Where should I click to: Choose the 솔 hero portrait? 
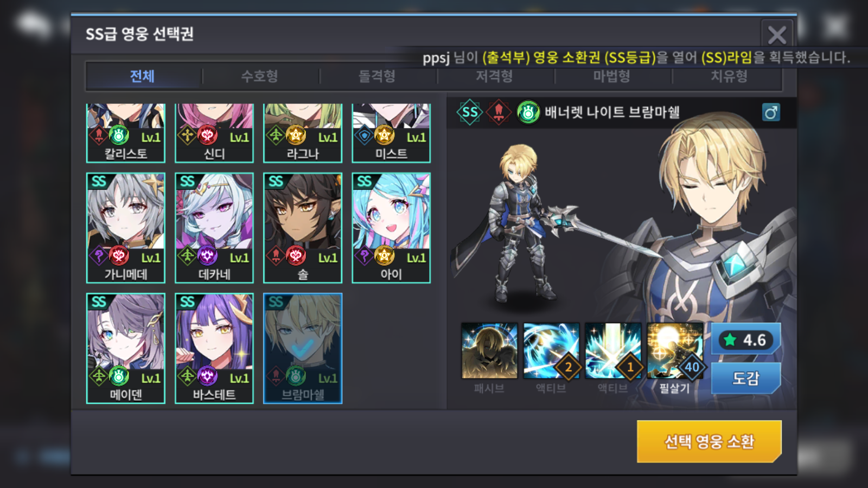[303, 228]
